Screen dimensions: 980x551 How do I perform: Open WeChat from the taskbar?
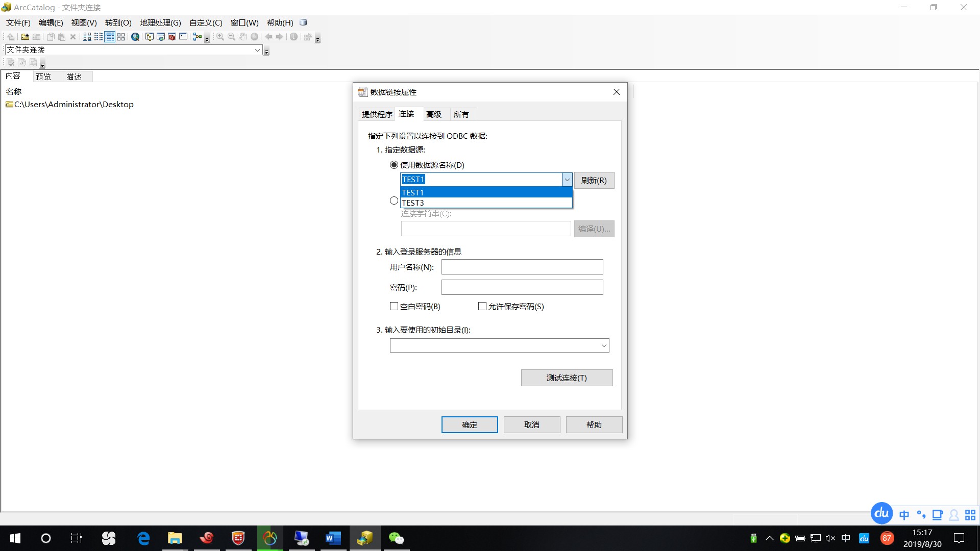pos(397,538)
